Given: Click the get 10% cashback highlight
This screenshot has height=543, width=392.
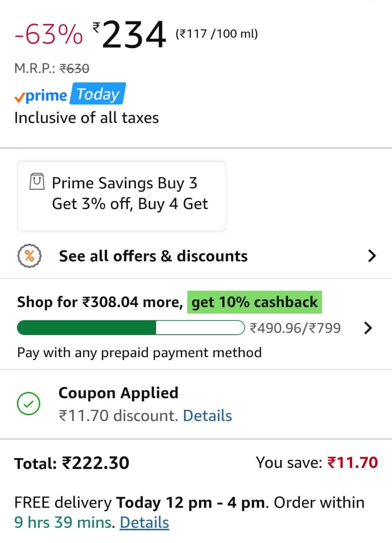Looking at the screenshot, I should tap(255, 302).
